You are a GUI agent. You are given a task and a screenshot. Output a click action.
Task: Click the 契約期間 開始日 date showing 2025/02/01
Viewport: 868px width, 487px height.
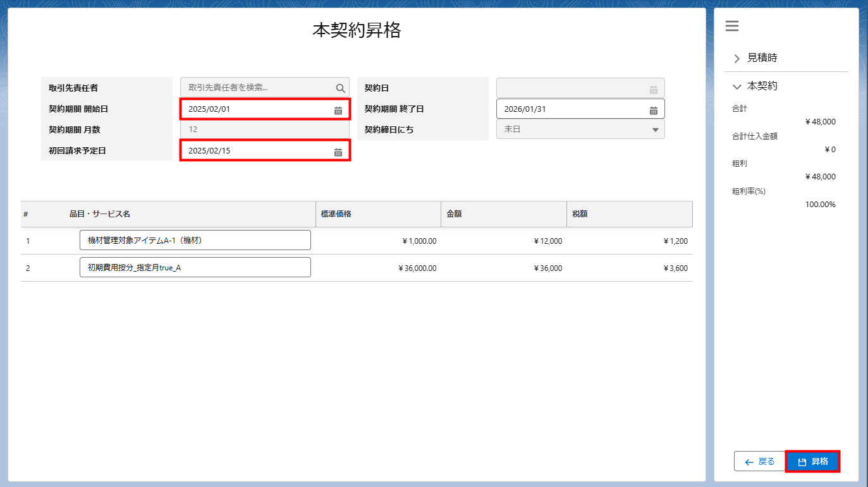tap(253, 109)
